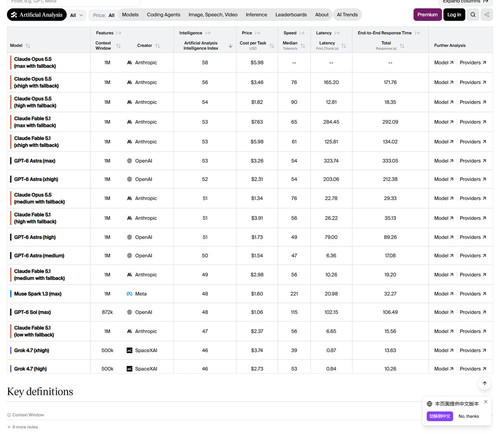500x434 pixels.
Task: Sort by Artificial Analysis Intelligence Index arrow
Action: click(230, 46)
